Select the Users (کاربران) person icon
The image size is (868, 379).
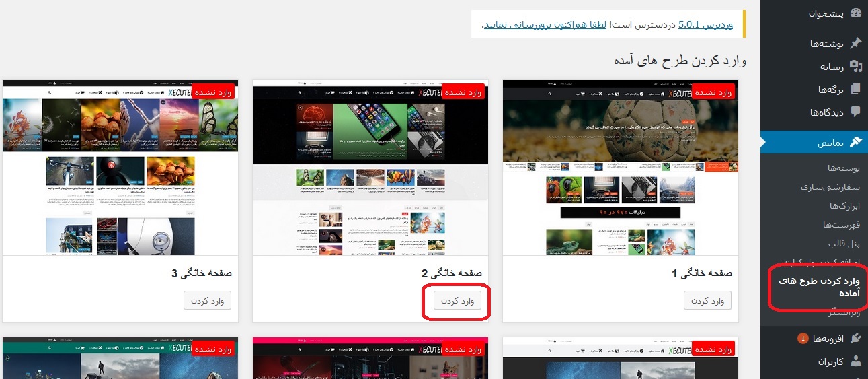(x=855, y=361)
